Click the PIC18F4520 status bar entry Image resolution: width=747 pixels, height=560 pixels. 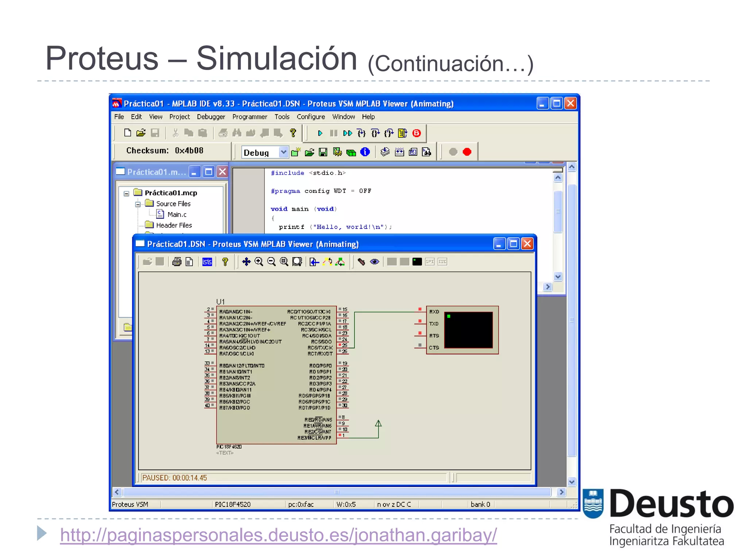[x=233, y=505]
